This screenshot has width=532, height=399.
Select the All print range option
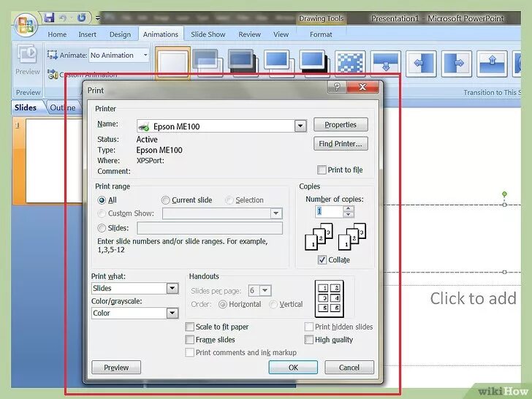point(102,200)
